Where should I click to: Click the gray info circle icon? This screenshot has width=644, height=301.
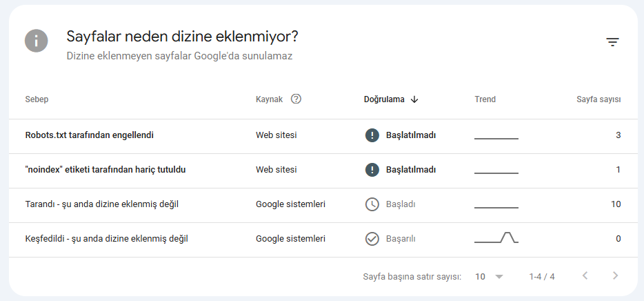(x=36, y=41)
